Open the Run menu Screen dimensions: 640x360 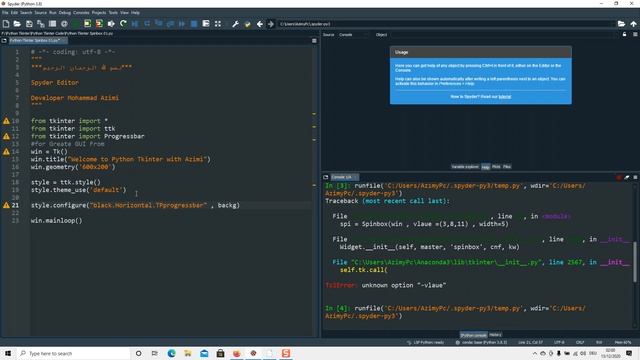coord(53,13)
